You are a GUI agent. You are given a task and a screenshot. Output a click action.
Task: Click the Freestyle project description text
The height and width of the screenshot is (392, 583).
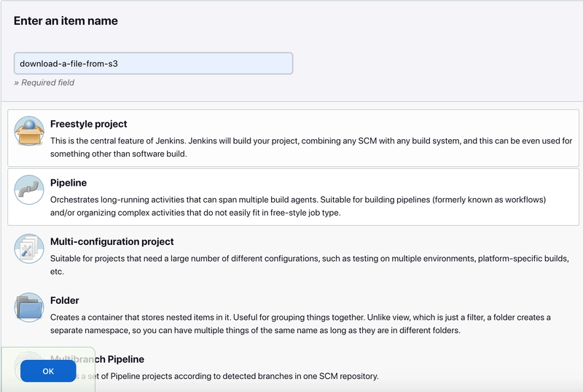(x=311, y=147)
